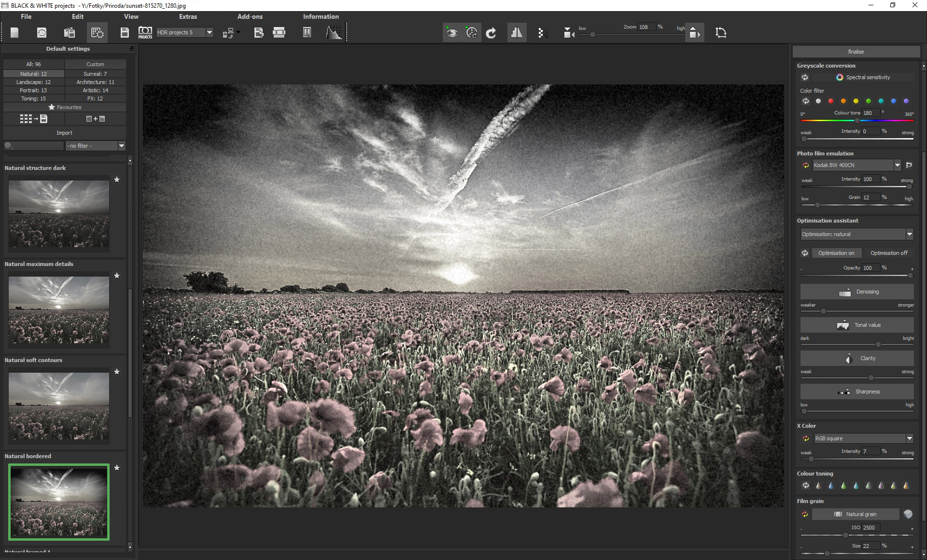This screenshot has width=927, height=560.
Task: Click the Spectral sensitivity button
Action: click(x=863, y=77)
